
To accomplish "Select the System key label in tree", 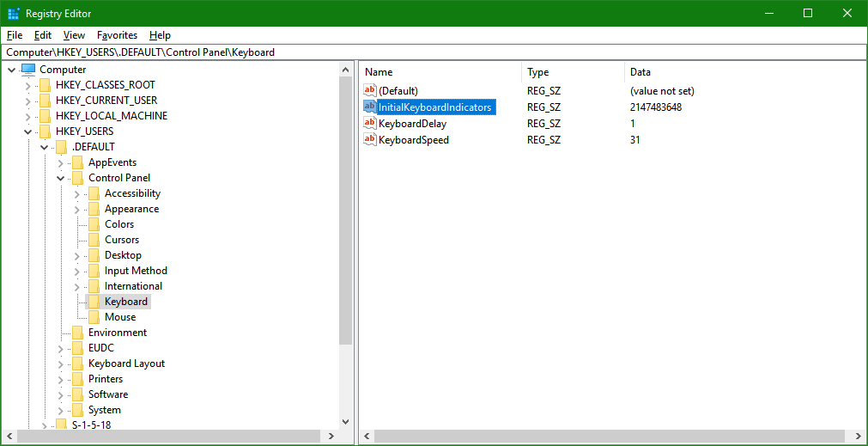I will 105,410.
